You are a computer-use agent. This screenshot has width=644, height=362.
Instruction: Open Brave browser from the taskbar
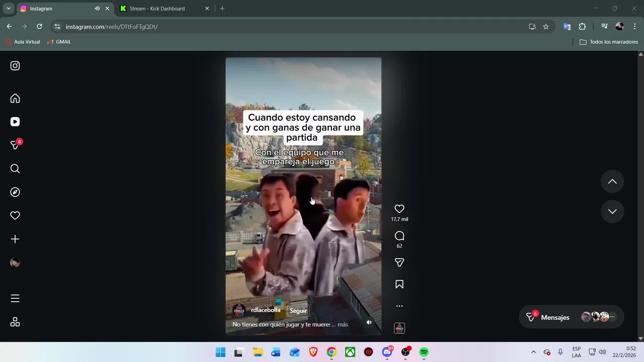coord(313,352)
